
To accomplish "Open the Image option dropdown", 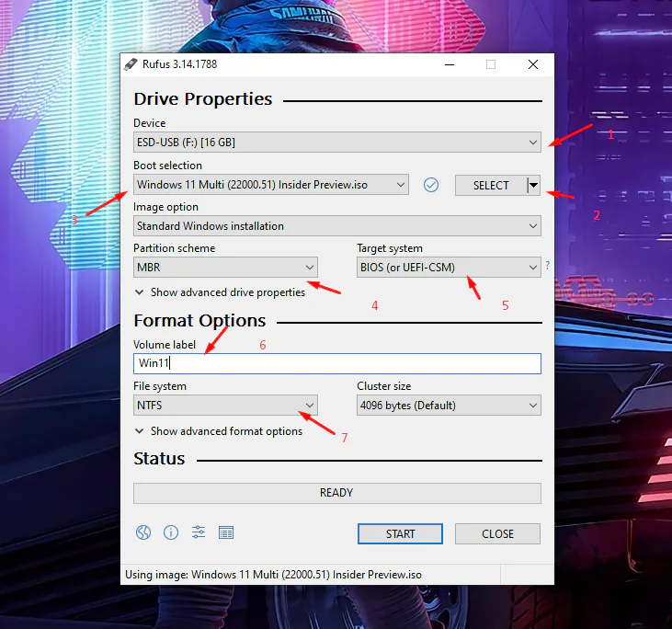I will point(337,226).
